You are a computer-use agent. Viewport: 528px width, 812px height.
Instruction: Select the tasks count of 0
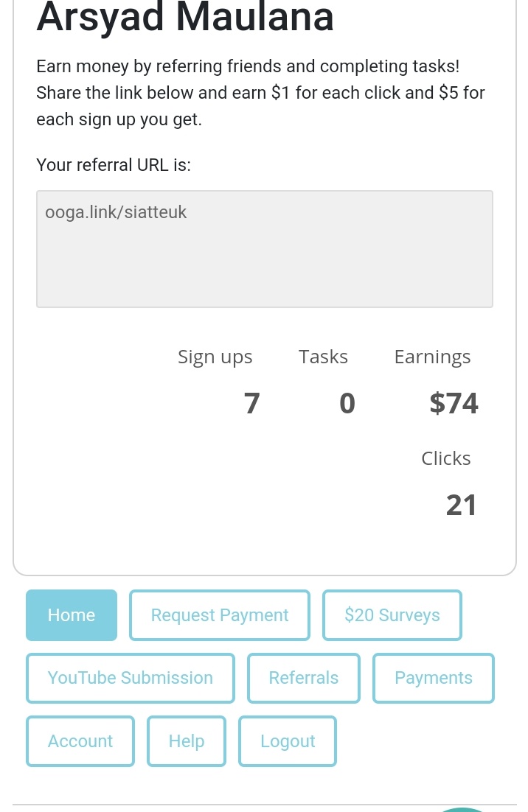coord(347,403)
